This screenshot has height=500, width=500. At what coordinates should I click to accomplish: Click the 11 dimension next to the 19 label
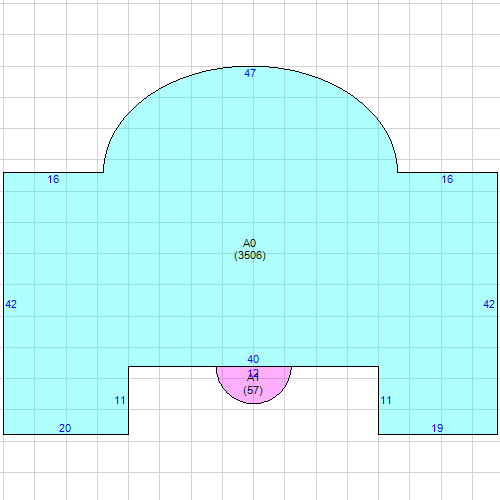[x=386, y=400]
